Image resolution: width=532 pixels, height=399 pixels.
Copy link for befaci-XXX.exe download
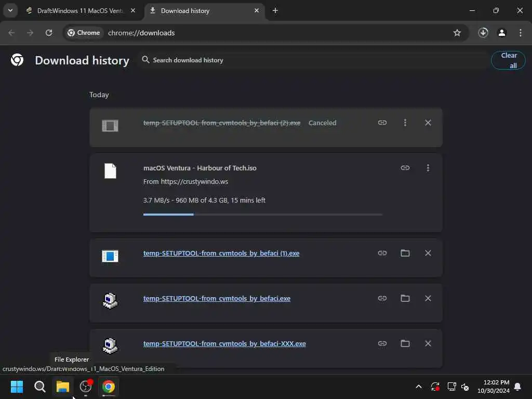pos(382,343)
